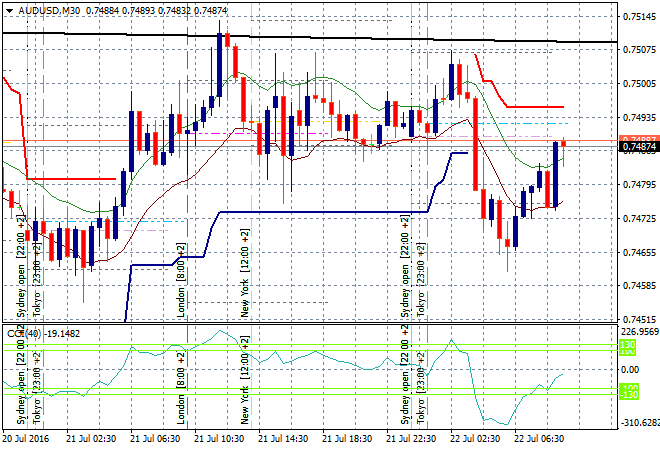This screenshot has width=660, height=450.
Task: Click the 0.75075 price scale label
Action: point(639,50)
